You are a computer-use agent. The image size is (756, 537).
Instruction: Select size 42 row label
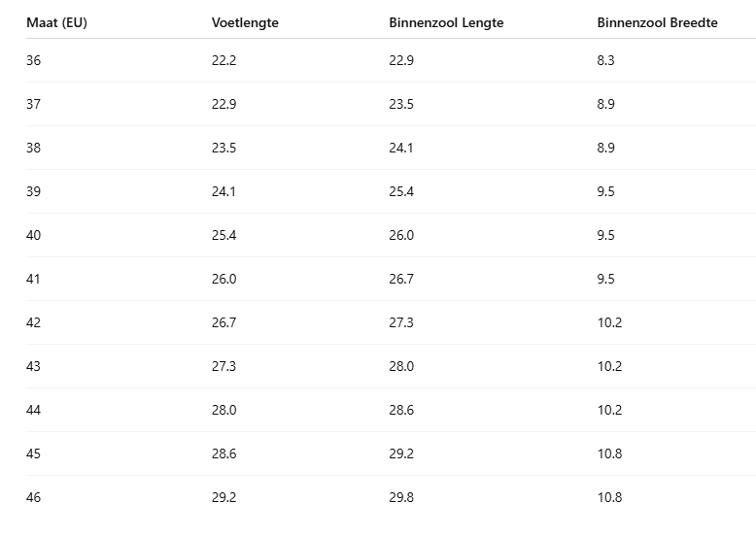tap(34, 322)
